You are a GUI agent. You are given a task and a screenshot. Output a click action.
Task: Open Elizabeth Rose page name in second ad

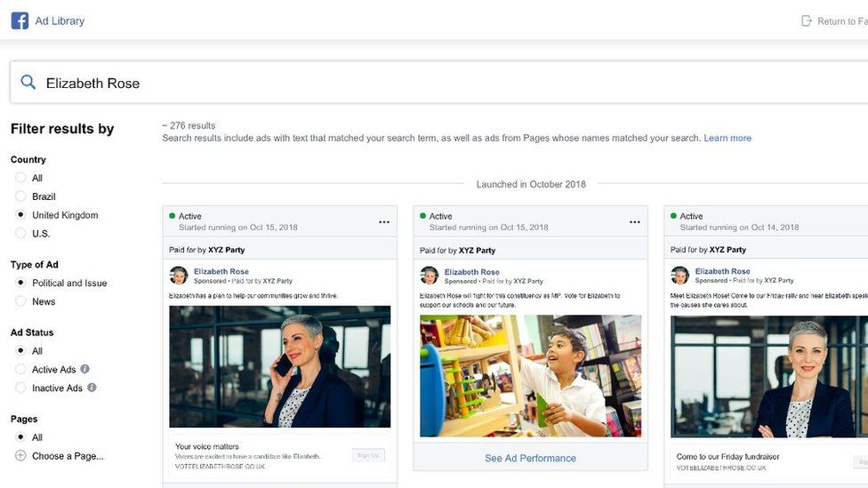pos(471,272)
